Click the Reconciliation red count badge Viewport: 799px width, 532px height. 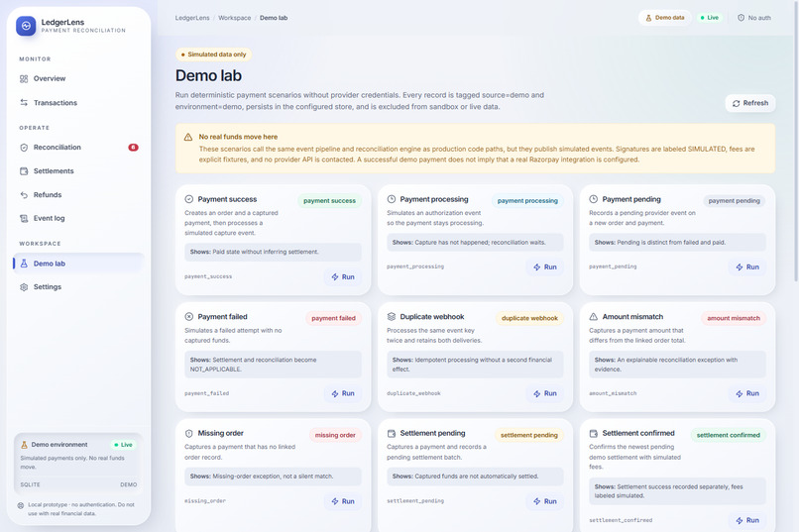(x=133, y=148)
